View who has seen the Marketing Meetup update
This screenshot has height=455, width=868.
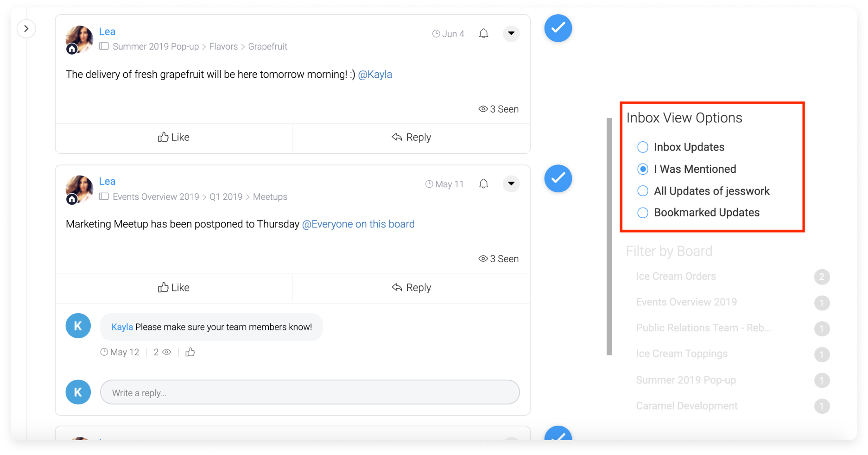498,259
